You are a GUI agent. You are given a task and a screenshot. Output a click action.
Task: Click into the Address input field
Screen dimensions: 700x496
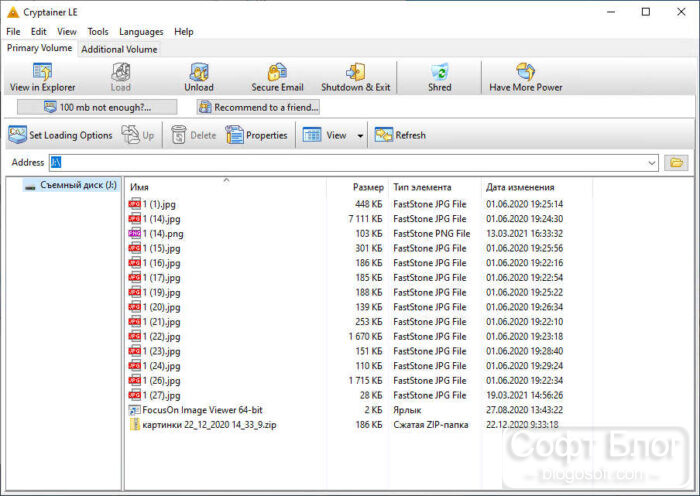347,163
